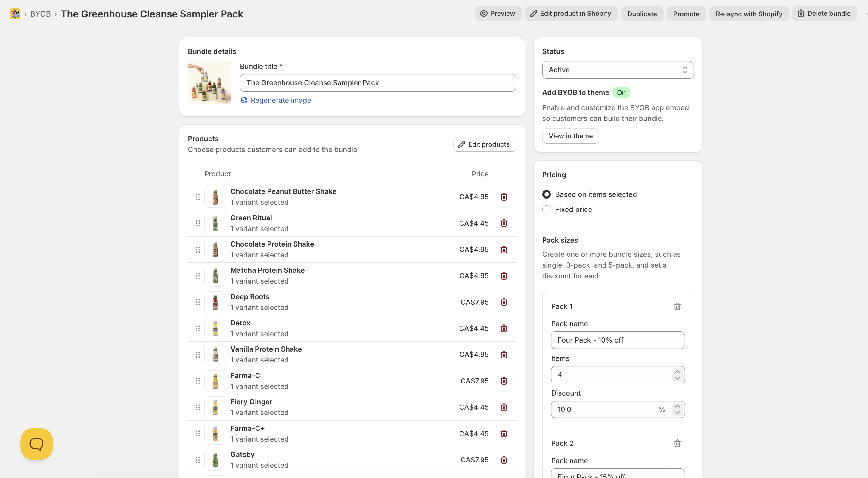Click the Fiery Ginger product name

[251, 402]
